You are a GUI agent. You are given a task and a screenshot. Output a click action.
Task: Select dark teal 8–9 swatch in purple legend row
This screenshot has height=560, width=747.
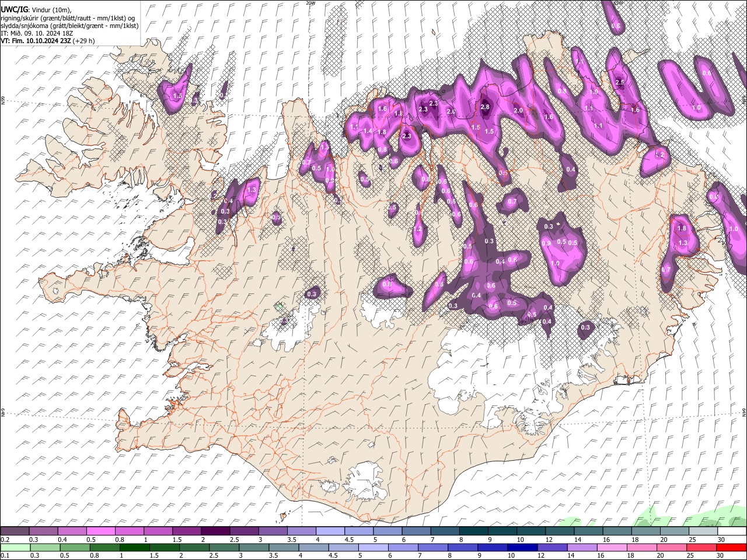473,531
